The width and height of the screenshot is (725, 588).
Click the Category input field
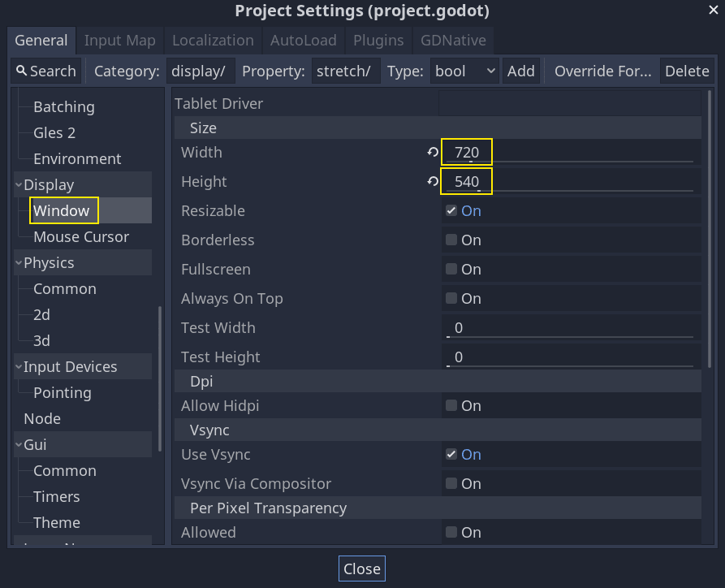pyautogui.click(x=201, y=71)
